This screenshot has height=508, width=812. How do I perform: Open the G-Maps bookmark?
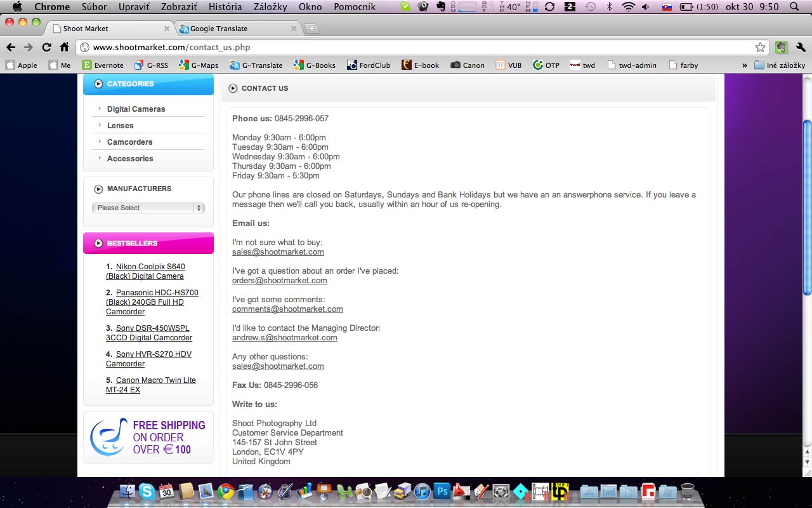[199, 65]
